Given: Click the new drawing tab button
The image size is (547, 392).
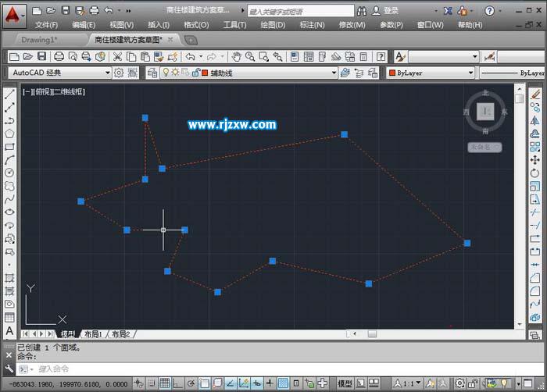Looking at the screenshot, I should tap(191, 40).
